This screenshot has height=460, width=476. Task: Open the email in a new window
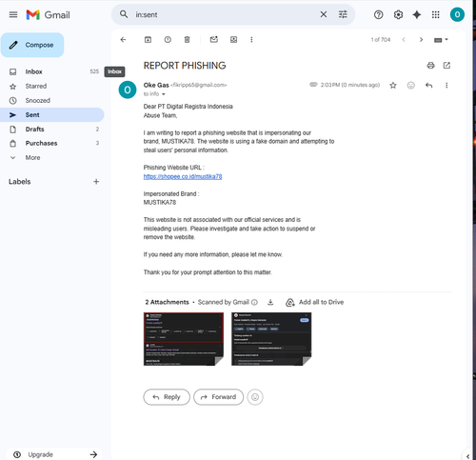[x=446, y=66]
